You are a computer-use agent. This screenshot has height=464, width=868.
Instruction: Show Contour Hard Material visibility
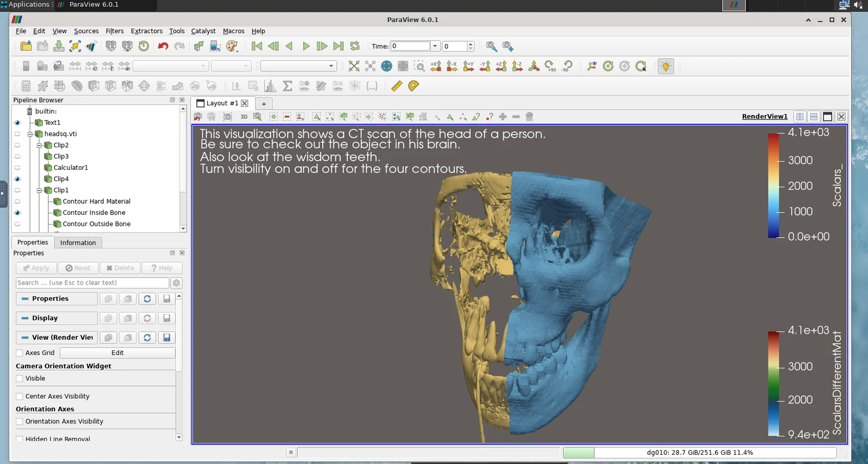(x=17, y=201)
